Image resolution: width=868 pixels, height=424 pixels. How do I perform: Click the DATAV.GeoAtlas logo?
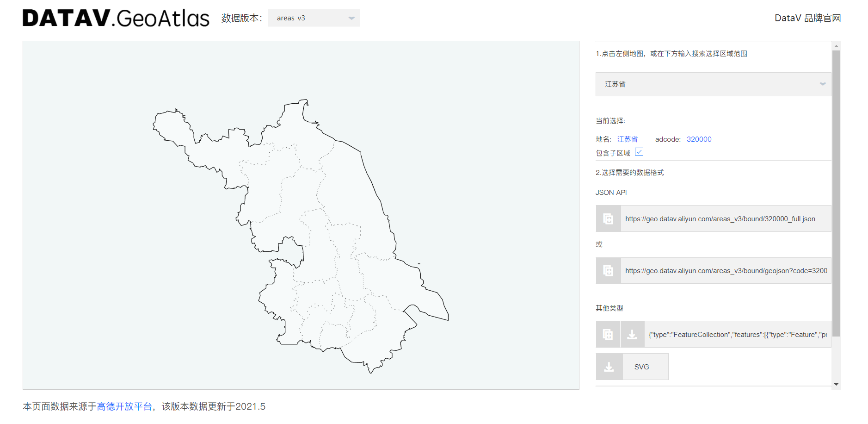coord(116,18)
